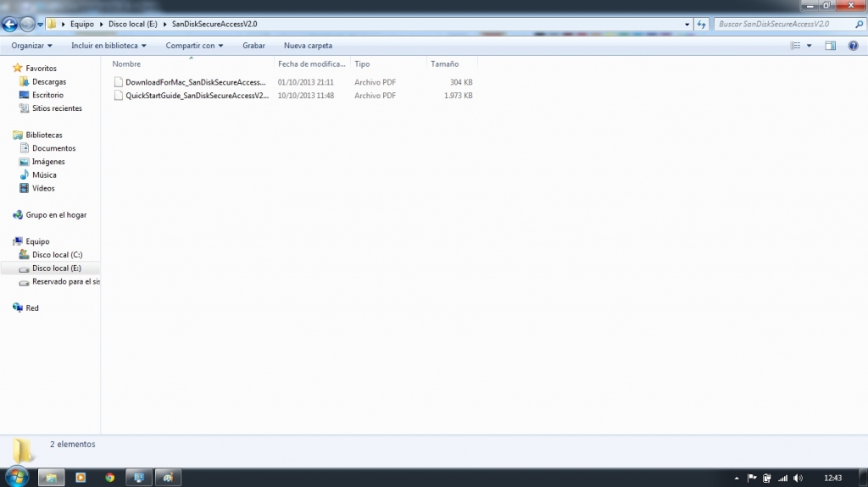Open the help question mark icon

coord(853,46)
